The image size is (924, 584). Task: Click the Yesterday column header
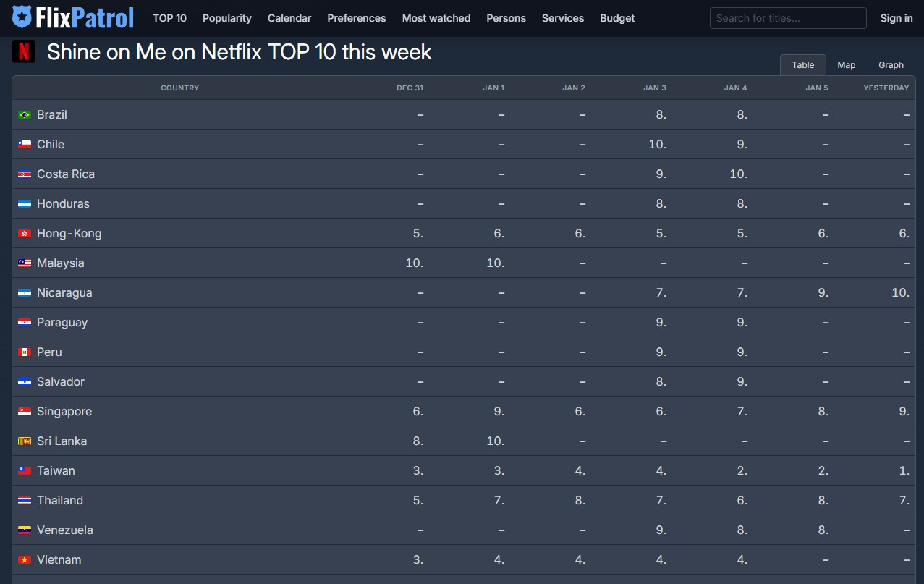coord(886,88)
